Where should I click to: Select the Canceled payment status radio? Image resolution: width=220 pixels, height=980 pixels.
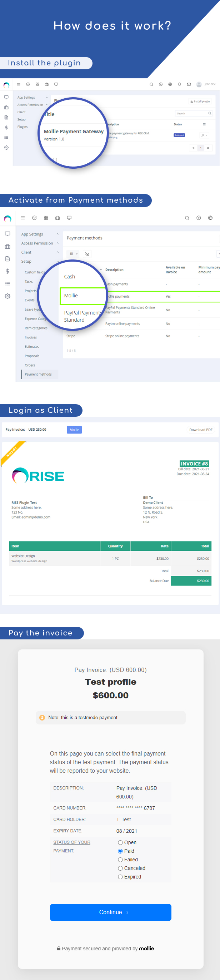(120, 868)
